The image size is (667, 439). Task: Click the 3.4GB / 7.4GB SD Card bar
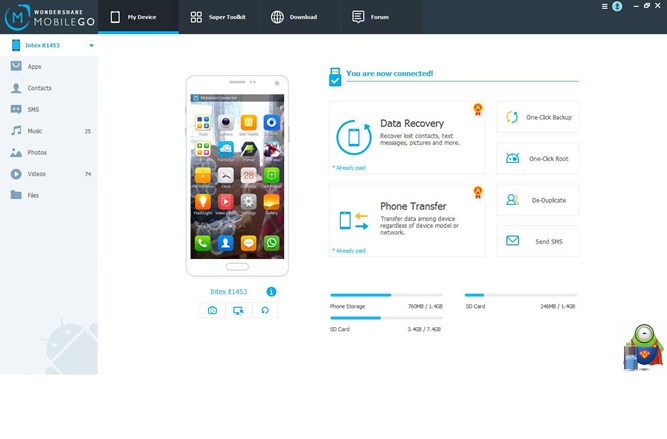click(x=386, y=318)
